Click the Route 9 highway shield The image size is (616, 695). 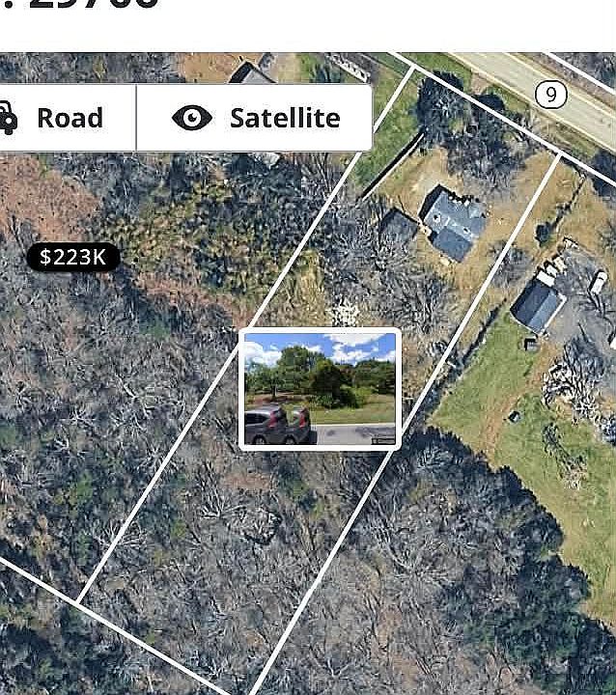[x=550, y=95]
